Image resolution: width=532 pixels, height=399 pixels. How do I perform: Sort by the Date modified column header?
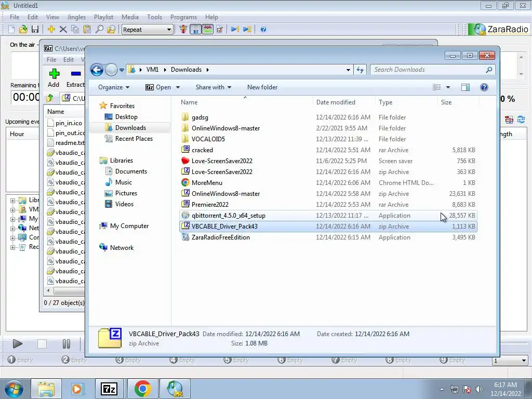tap(344, 102)
